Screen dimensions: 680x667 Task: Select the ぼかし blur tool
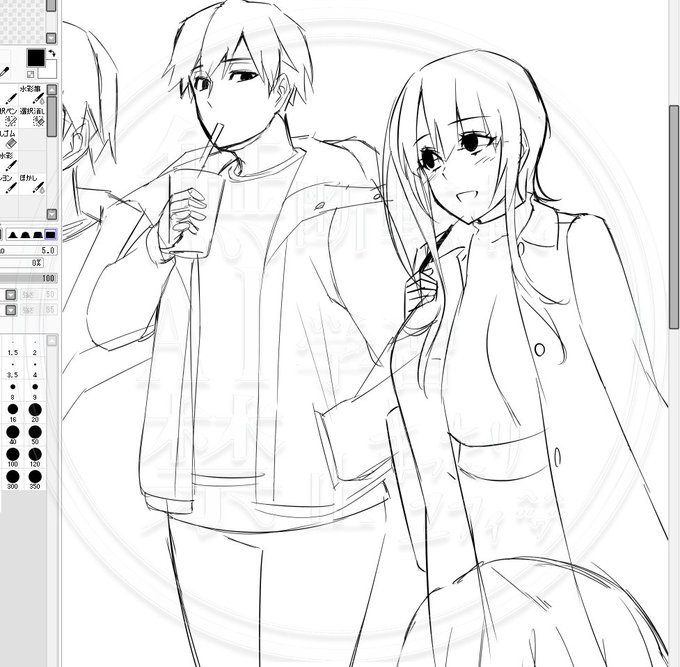click(x=33, y=183)
